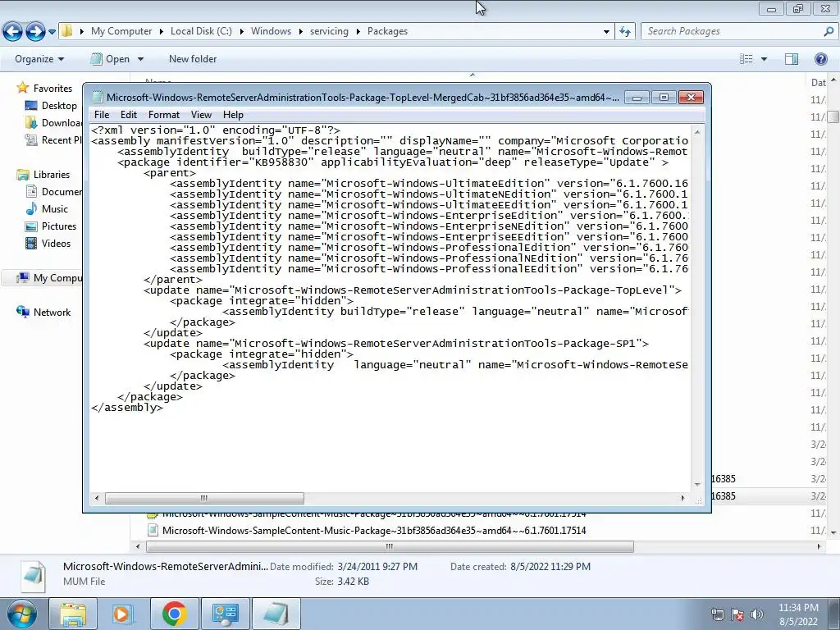The width and height of the screenshot is (840, 630).
Task: Click the search magnifier icon
Action: click(829, 31)
